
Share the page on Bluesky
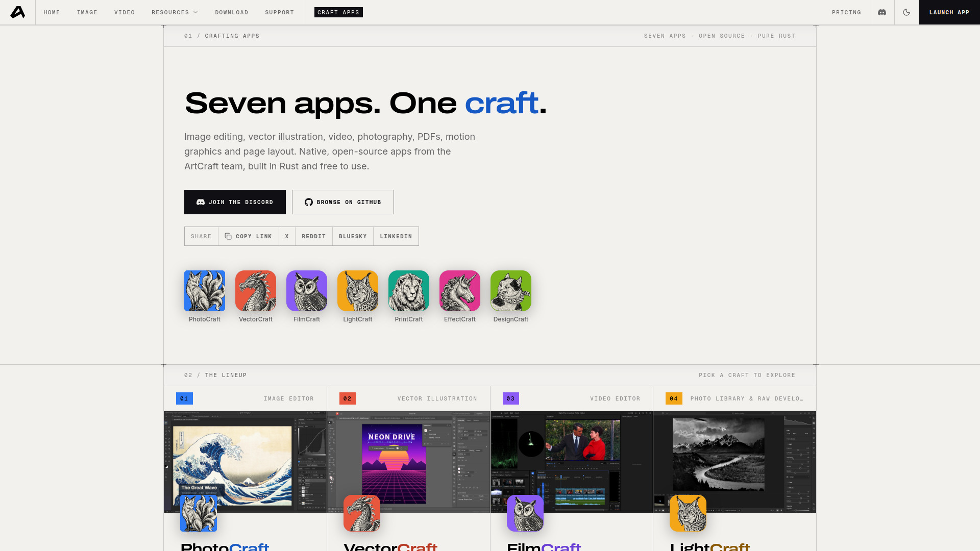tap(353, 236)
